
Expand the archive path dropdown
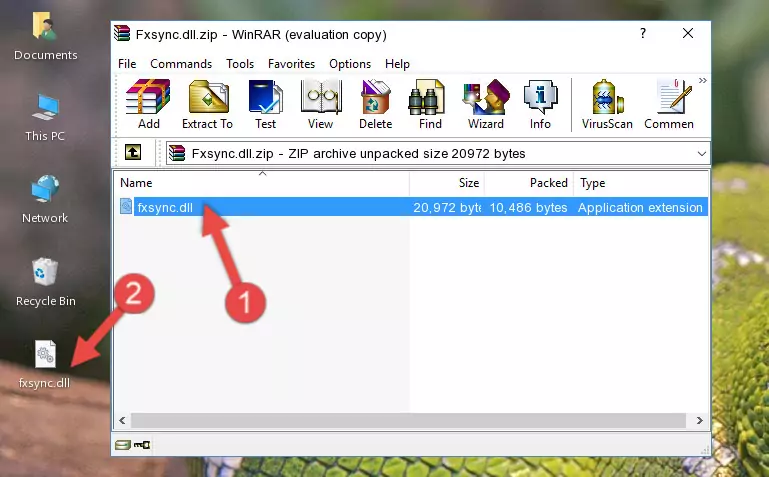(x=701, y=153)
